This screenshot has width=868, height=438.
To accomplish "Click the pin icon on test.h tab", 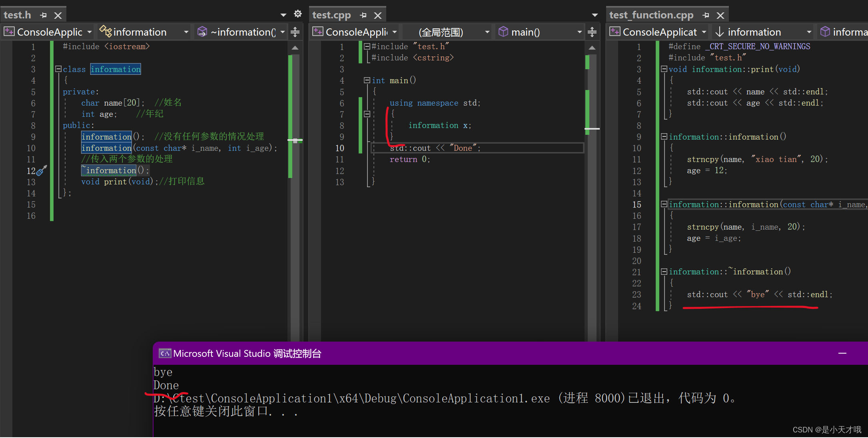I will [x=44, y=15].
